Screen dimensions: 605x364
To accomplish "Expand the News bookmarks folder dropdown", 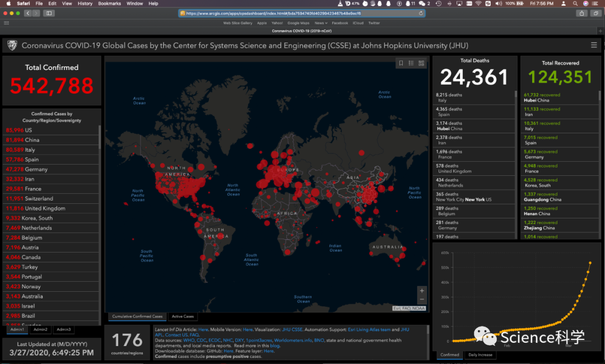I will pos(320,23).
